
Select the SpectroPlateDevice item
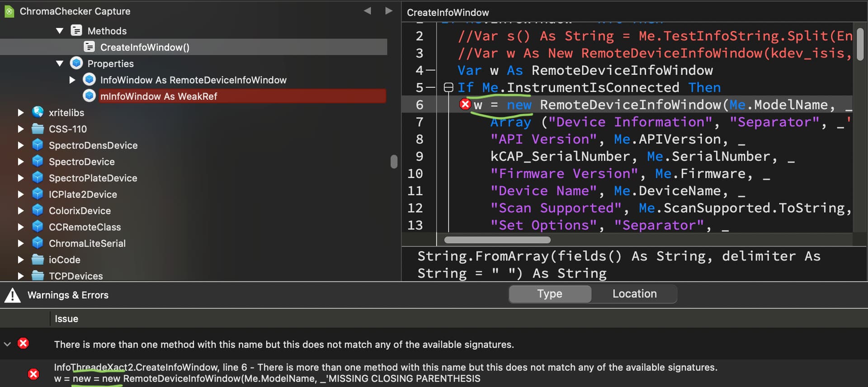[93, 178]
